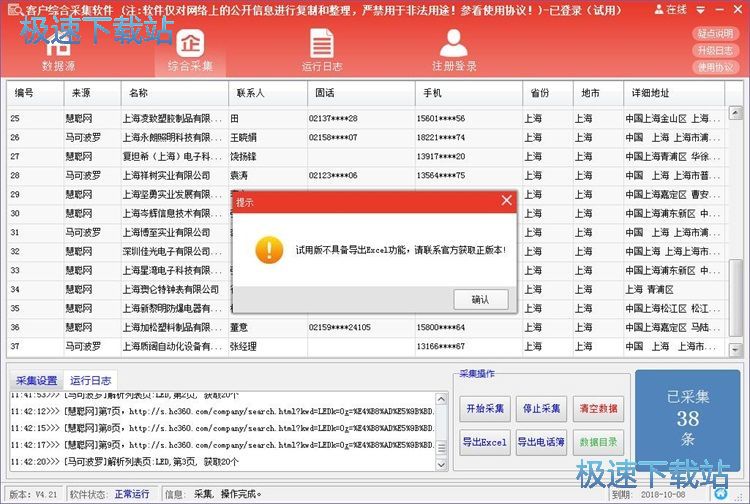
Task: Click the 来源 column header
Action: coord(92,93)
